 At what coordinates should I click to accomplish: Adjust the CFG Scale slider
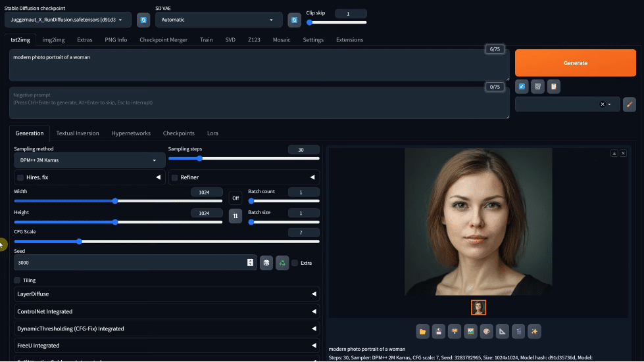(x=166, y=242)
